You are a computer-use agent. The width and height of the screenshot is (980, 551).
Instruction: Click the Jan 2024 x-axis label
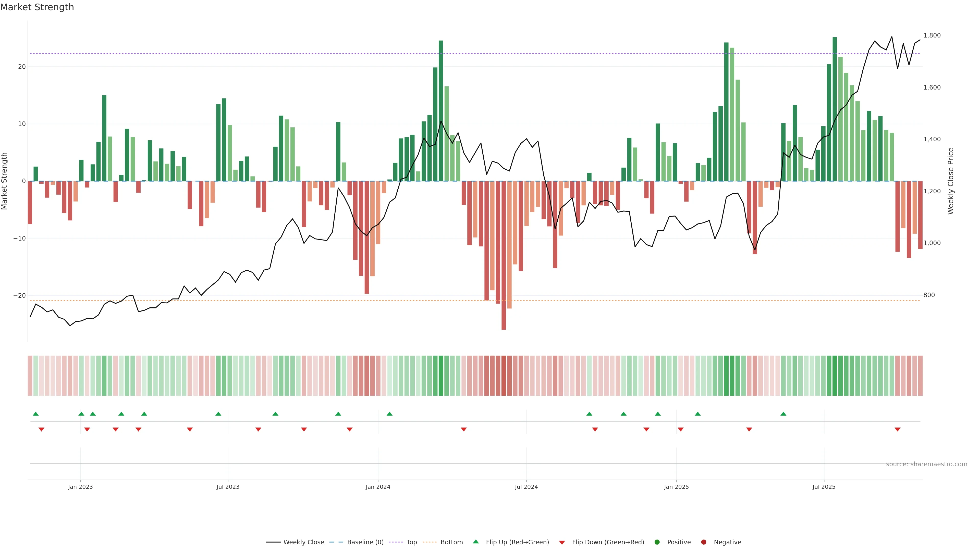378,487
